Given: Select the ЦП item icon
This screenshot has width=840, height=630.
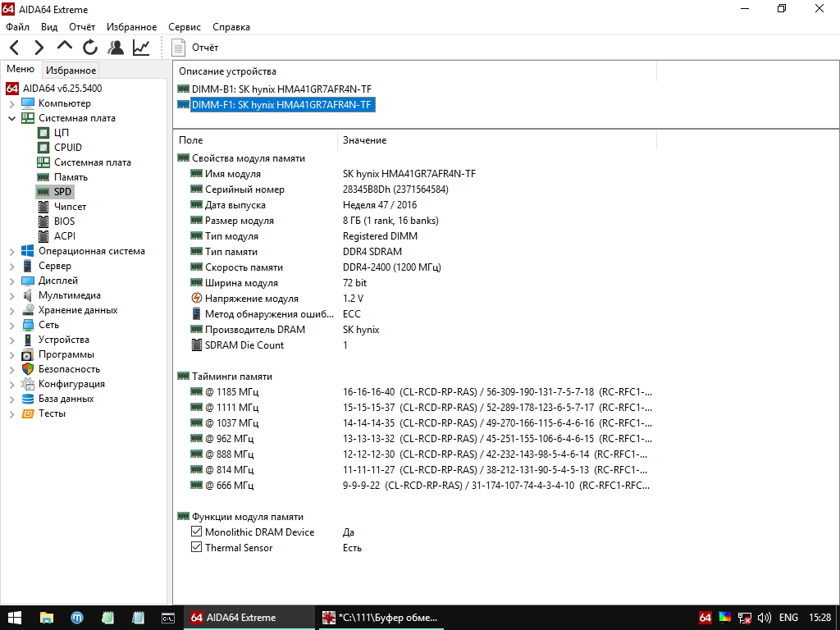Looking at the screenshot, I should (43, 132).
